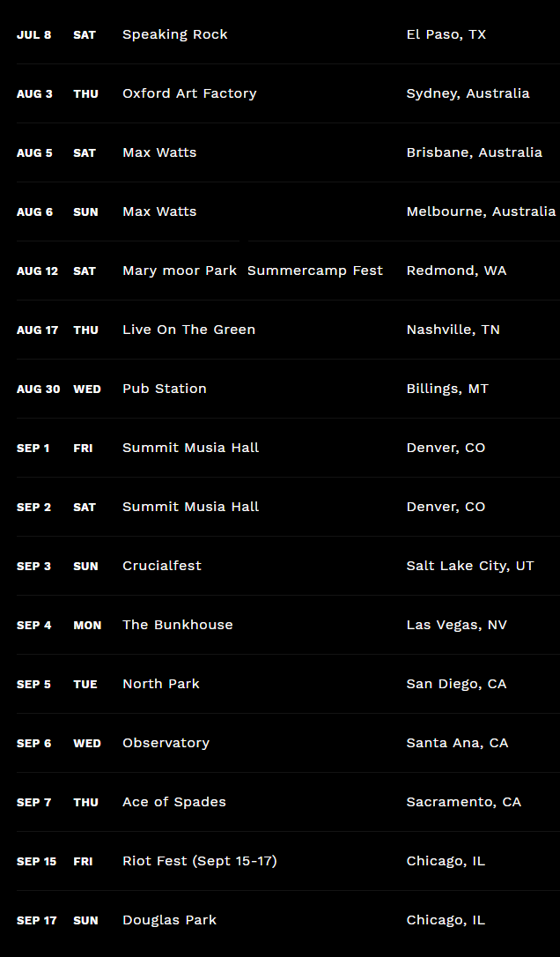The height and width of the screenshot is (957, 560).
Task: Open the Oxford Art Factory show
Action: (x=189, y=93)
